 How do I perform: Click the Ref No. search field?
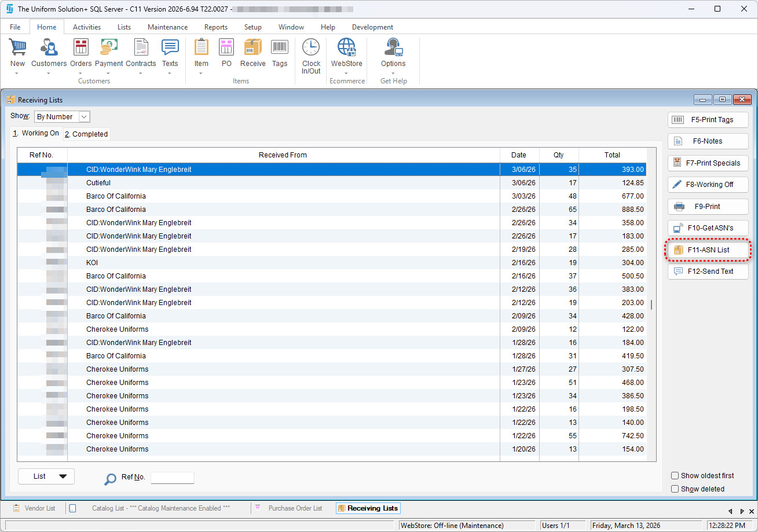point(172,478)
